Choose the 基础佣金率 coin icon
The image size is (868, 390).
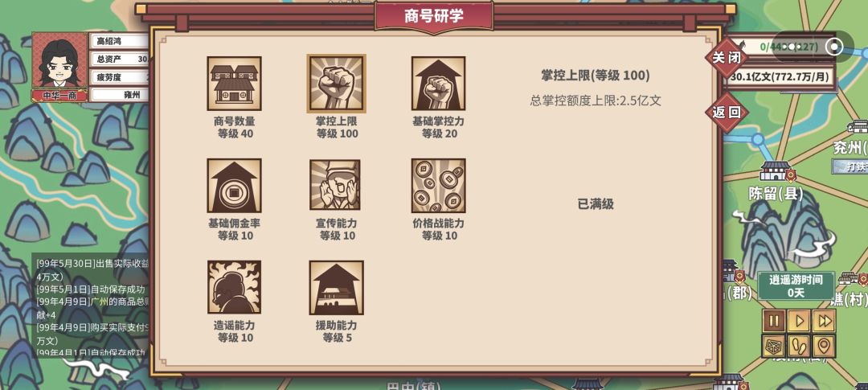234,186
